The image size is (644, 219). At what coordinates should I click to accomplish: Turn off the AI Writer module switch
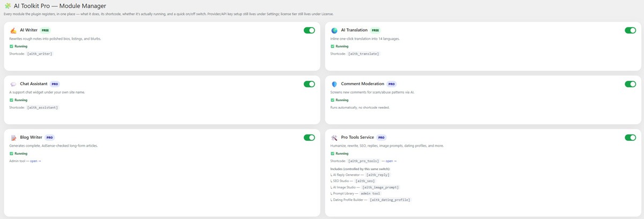(309, 31)
